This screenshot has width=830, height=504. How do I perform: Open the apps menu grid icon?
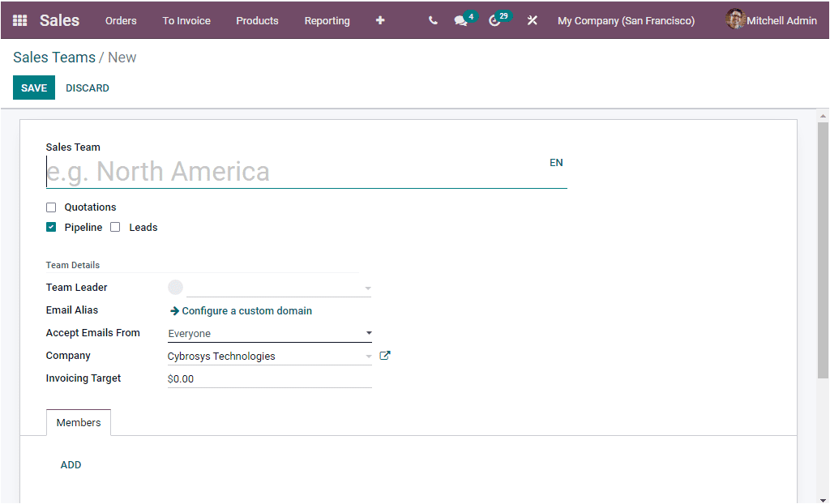click(x=19, y=19)
